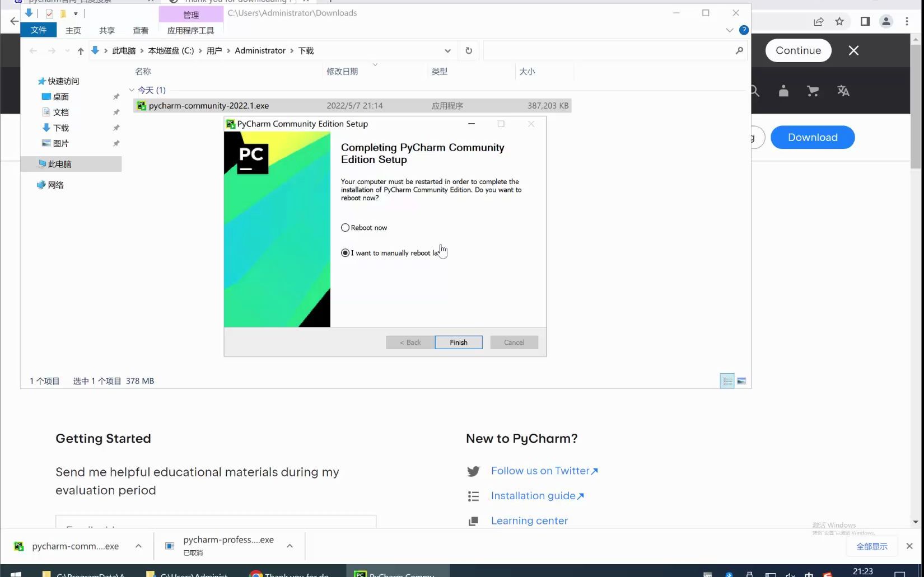Click the Back button in setup wizard

pyautogui.click(x=410, y=343)
